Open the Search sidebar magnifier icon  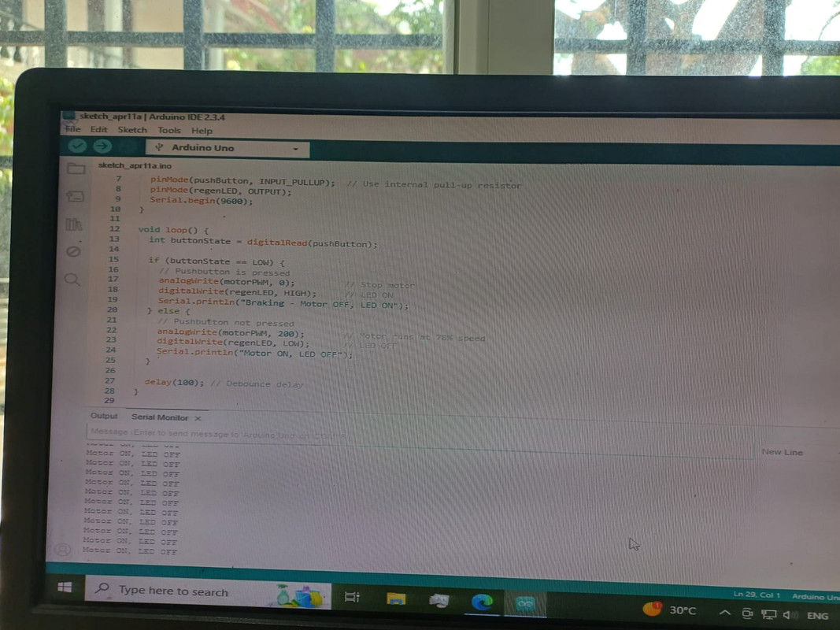click(x=72, y=279)
